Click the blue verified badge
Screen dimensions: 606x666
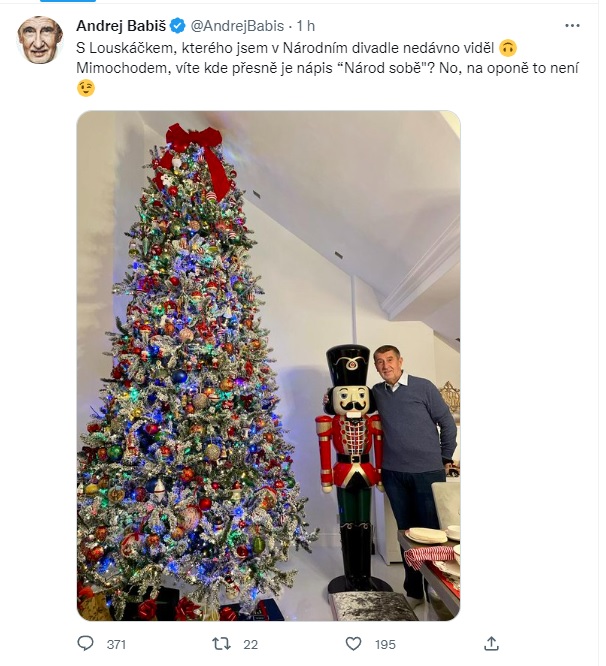click(x=178, y=26)
